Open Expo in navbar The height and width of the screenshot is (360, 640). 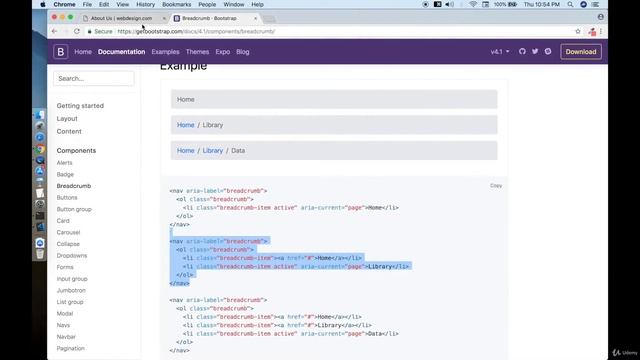point(222,52)
